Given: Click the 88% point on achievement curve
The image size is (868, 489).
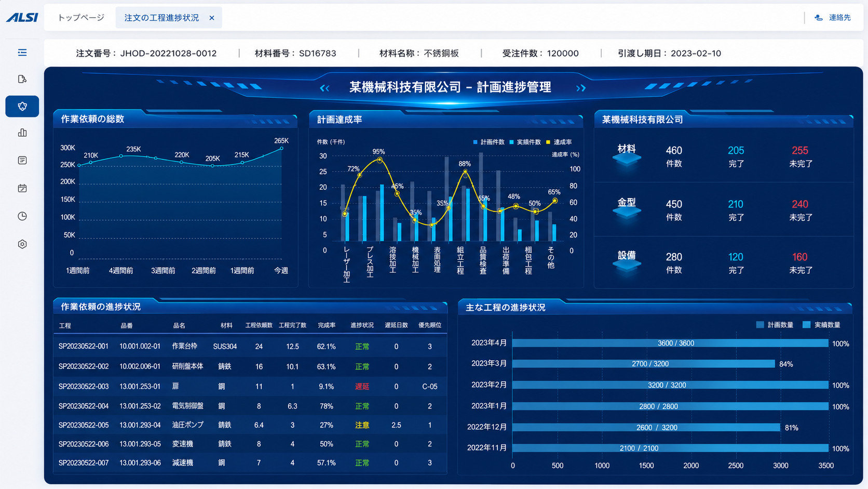Looking at the screenshot, I should pos(466,171).
